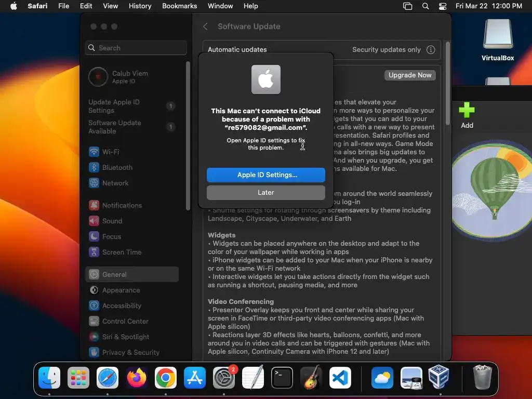Launch Google Chrome from the dock
Viewport: 532px width, 399px height.
tap(166, 378)
